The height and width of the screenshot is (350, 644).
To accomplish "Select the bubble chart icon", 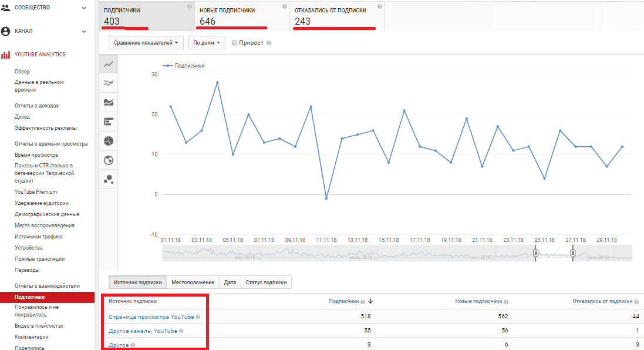I will (x=108, y=180).
